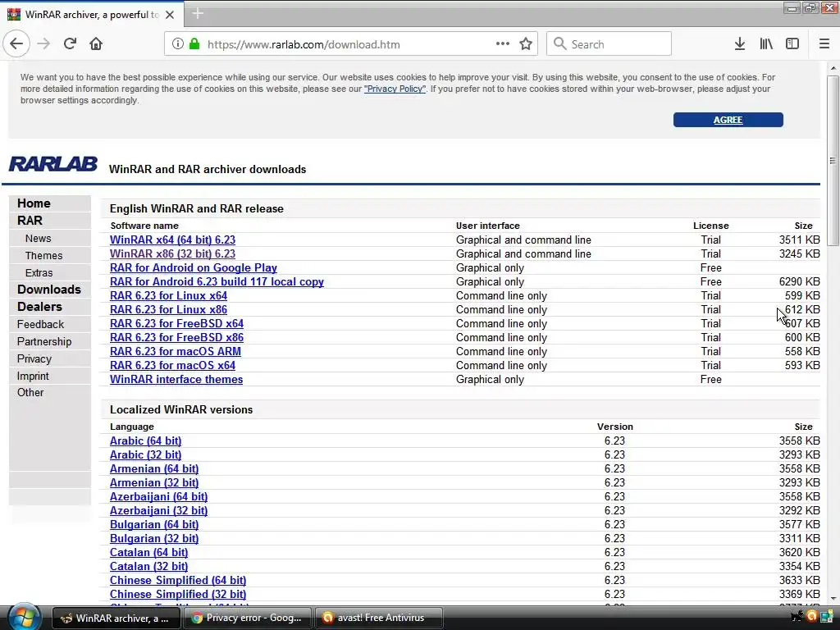This screenshot has height=630, width=840.
Task: Open the "Privacy Policy" link
Action: pos(395,89)
